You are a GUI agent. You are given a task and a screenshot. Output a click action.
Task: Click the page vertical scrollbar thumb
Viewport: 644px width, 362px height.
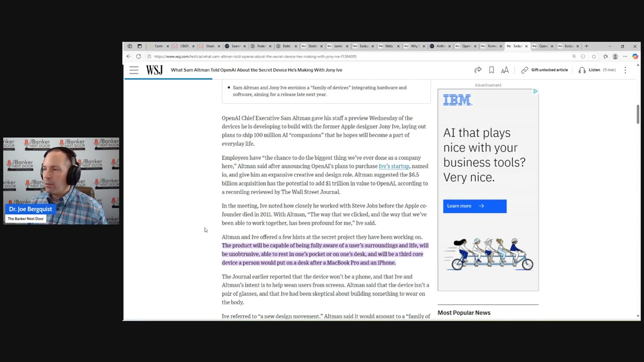(638, 114)
